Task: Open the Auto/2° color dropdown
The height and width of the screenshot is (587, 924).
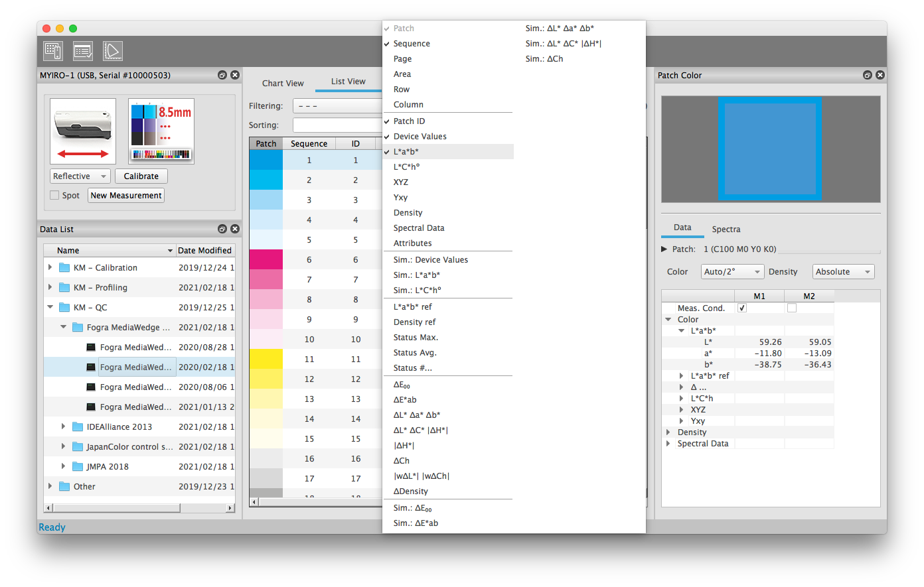Action: (x=733, y=272)
